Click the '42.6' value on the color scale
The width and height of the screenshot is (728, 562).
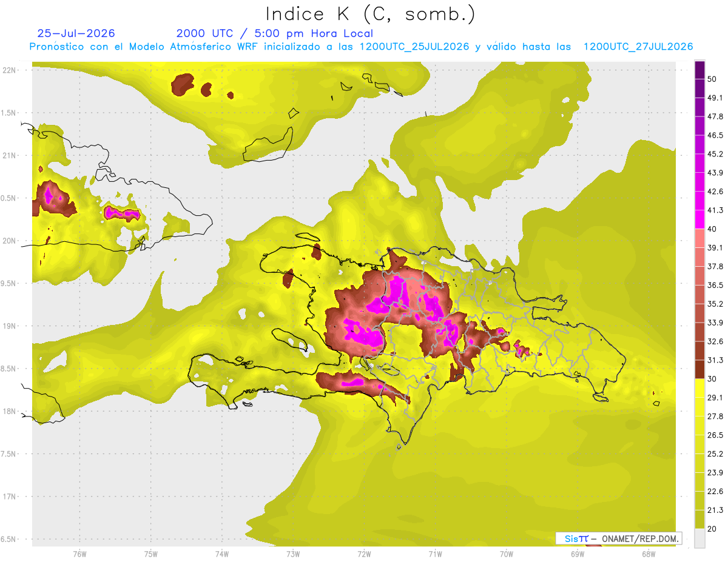tap(715, 192)
